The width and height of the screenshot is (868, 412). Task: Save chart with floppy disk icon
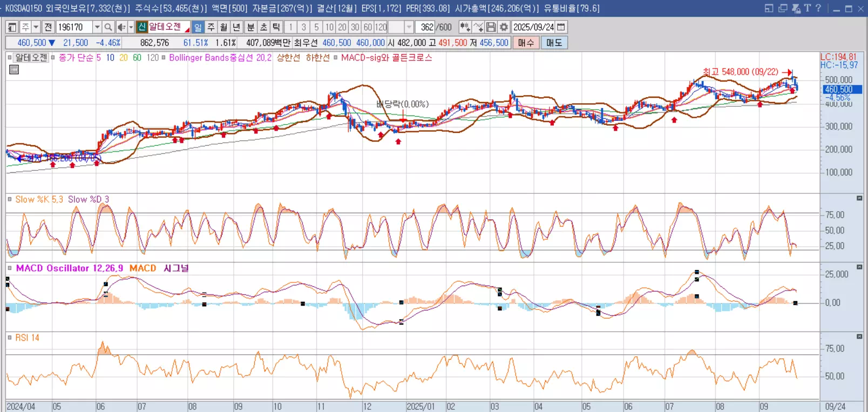point(491,27)
